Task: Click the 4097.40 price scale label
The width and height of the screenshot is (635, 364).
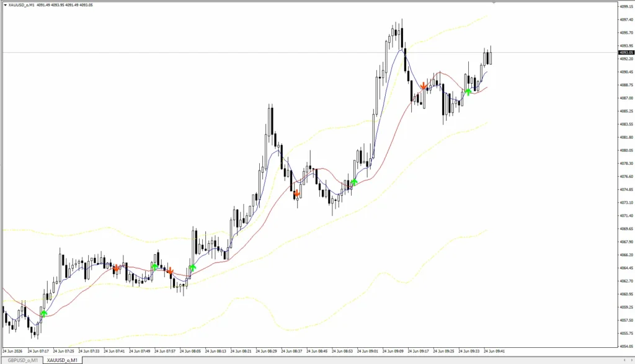Action: pyautogui.click(x=626, y=19)
